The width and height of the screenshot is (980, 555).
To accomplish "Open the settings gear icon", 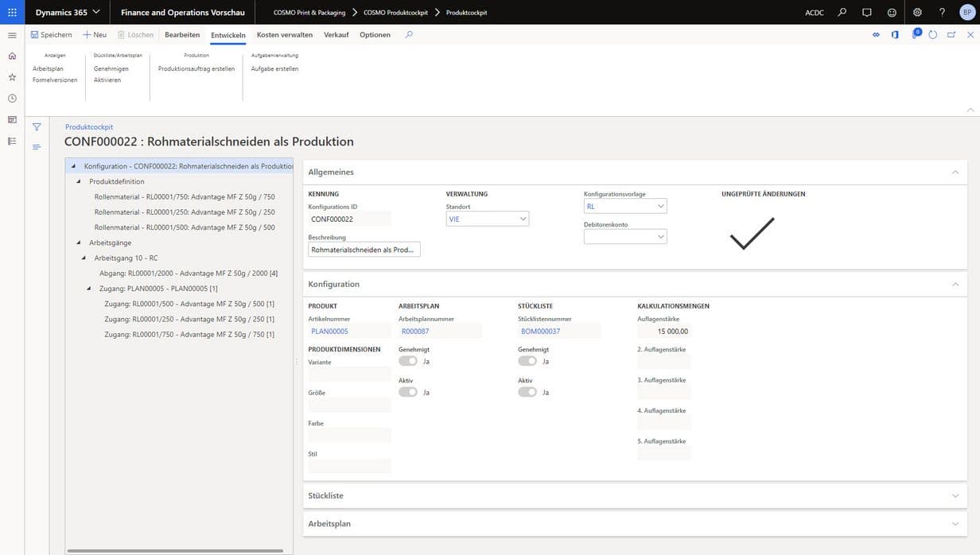I will click(x=917, y=12).
